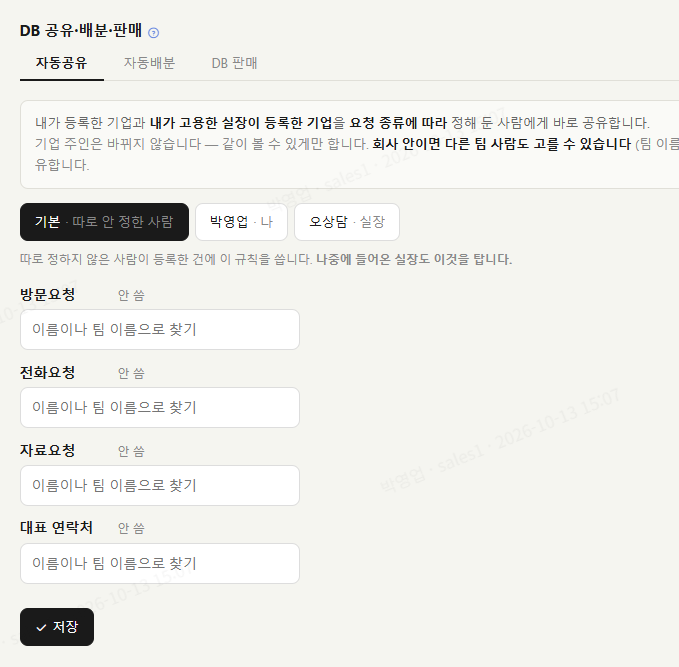679x667 pixels.
Task: Click the 대표 연락처 label
Action: pos(56,528)
